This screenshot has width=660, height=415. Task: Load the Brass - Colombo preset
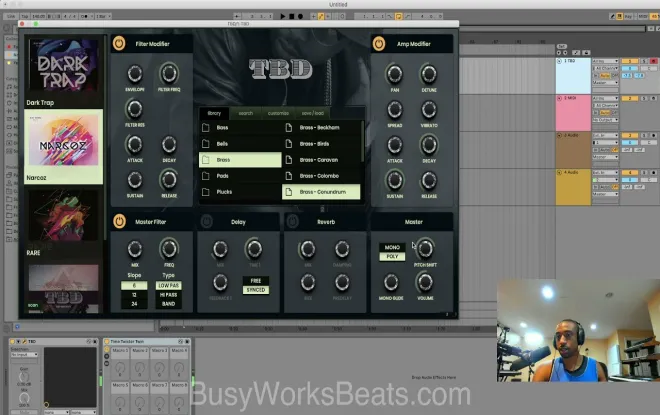click(x=321, y=176)
